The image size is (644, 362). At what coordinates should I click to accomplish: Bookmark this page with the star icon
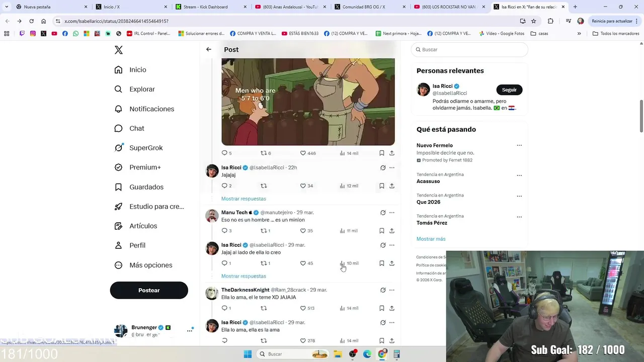(x=534, y=21)
